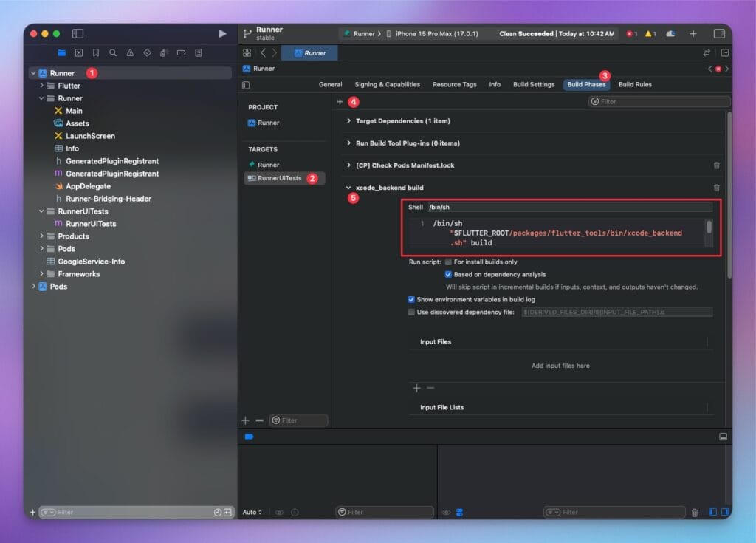Switch to Build Settings tab
This screenshot has height=543, width=756.
[x=534, y=84]
